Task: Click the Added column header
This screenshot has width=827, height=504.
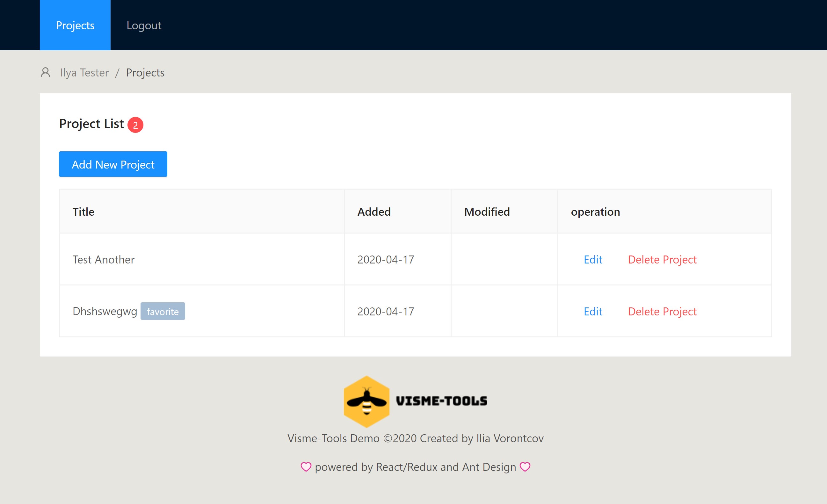Action: point(374,212)
